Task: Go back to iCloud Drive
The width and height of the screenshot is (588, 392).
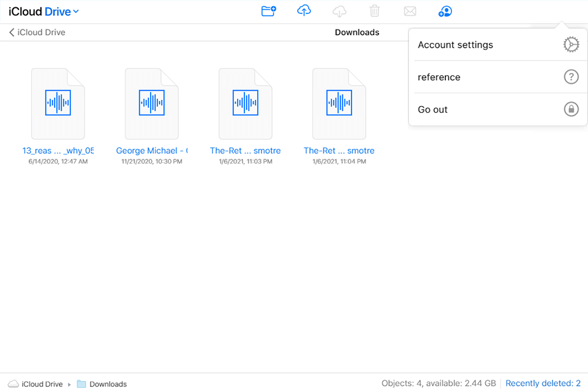Action: click(37, 32)
